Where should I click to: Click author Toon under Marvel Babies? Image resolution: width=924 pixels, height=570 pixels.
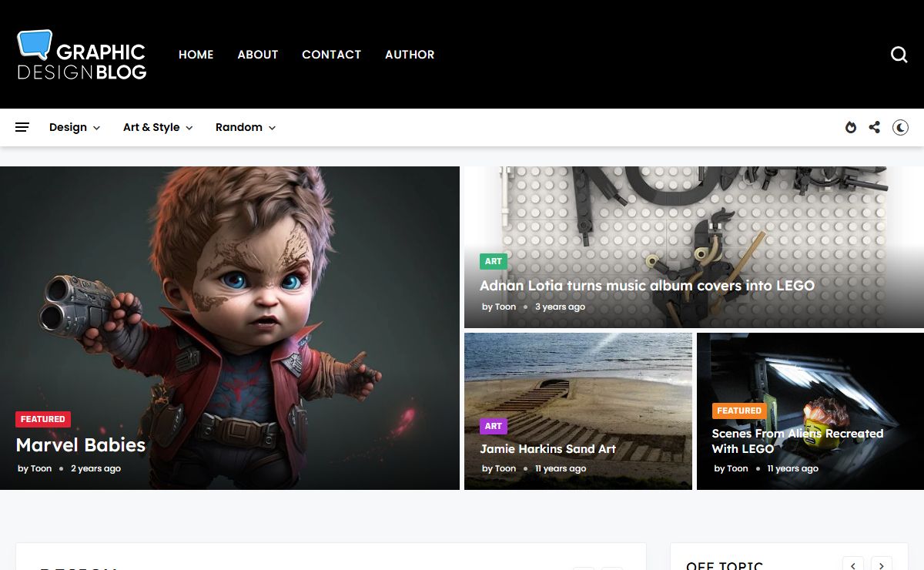42,468
